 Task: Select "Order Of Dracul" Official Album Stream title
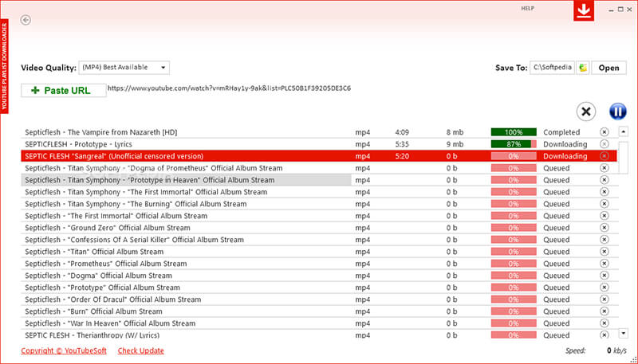click(x=112, y=299)
